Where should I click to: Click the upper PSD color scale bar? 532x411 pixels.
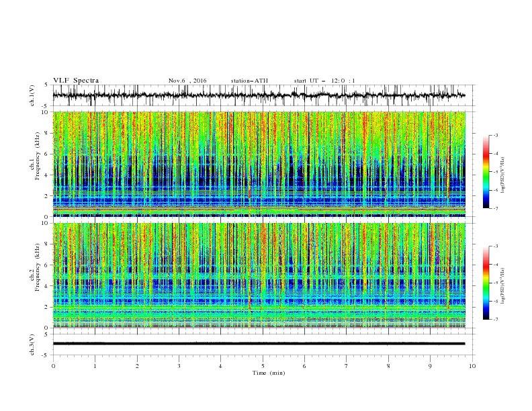[x=486, y=172]
